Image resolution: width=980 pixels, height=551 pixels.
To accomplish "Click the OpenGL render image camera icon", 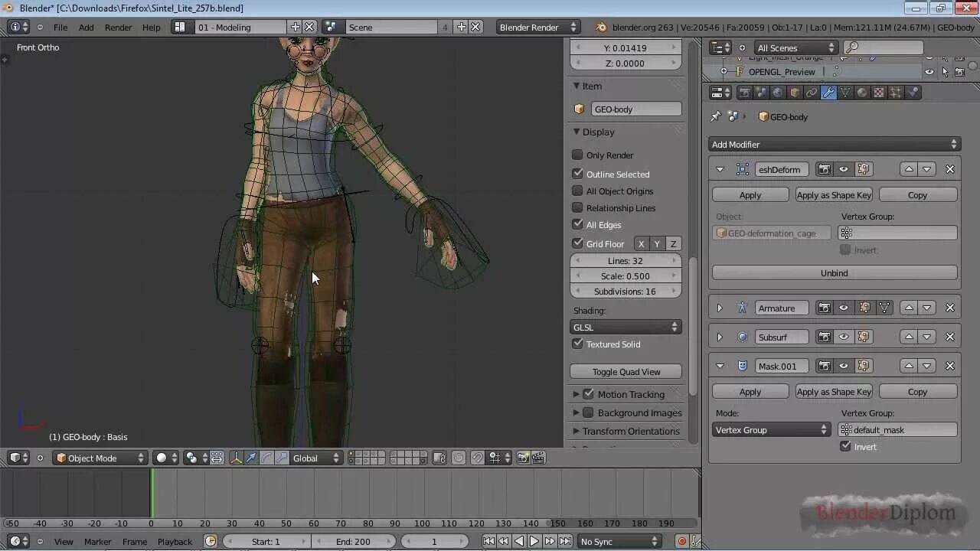I will click(524, 458).
